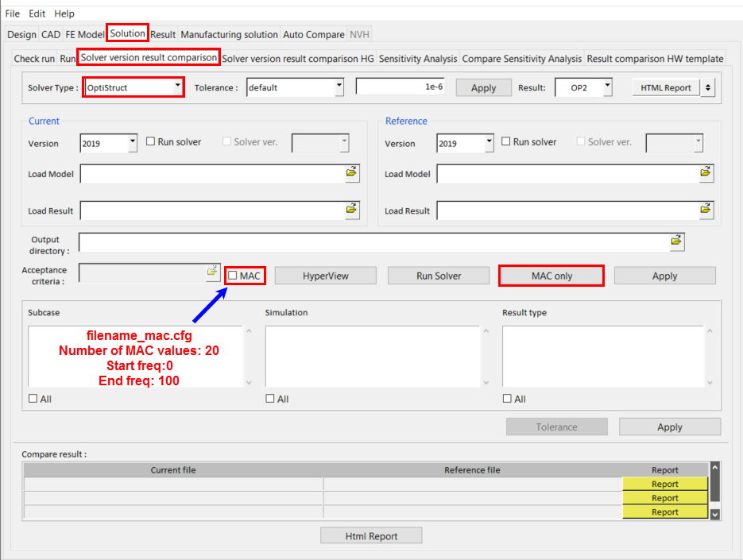Open Compare Sensitivity Analysis subtab
The image size is (743, 560).
[x=522, y=59]
